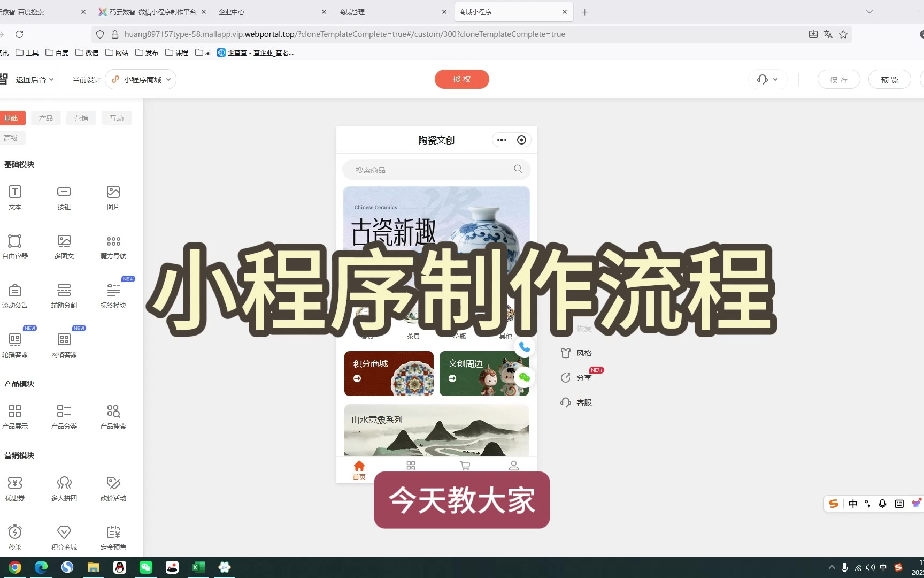The image size is (924, 578).
Task: Insert the 积分商城 points mall module
Action: click(x=64, y=538)
